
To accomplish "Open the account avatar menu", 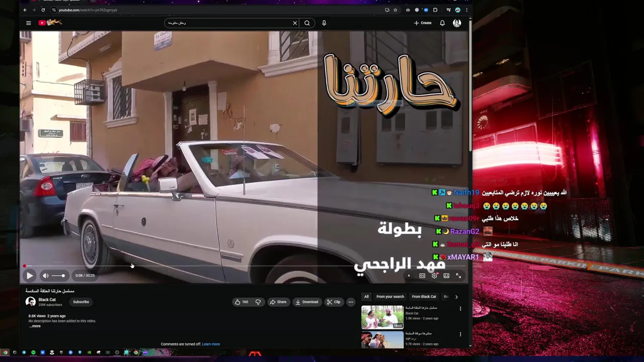I will [x=457, y=23].
